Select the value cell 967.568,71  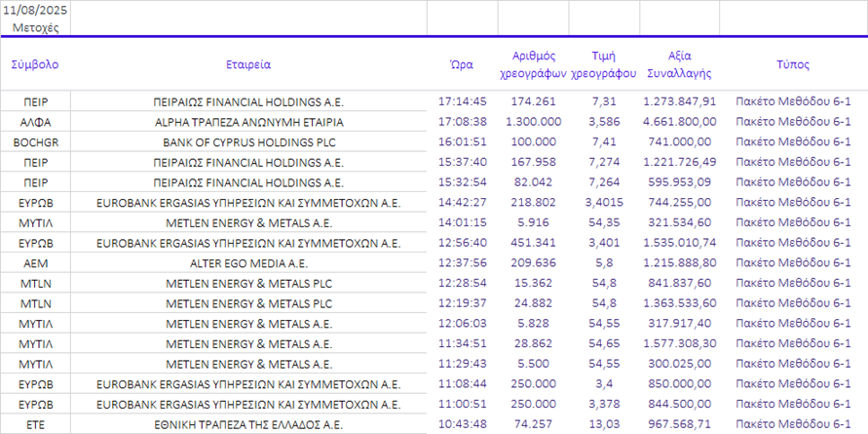[679, 424]
